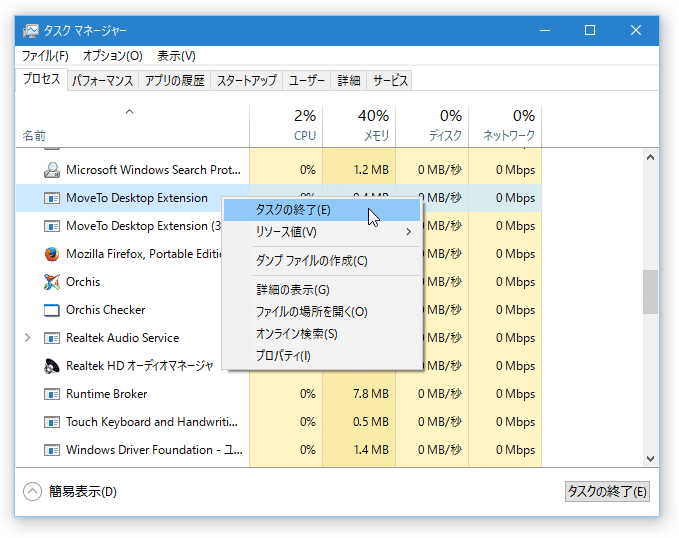Click the 1.2 MB memory value
679x538 pixels.
pos(370,170)
